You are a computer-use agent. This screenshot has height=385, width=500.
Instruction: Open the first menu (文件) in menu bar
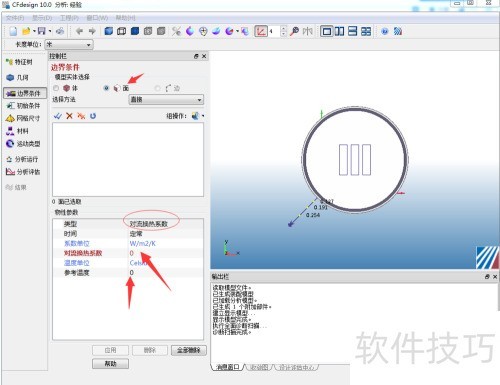point(16,18)
